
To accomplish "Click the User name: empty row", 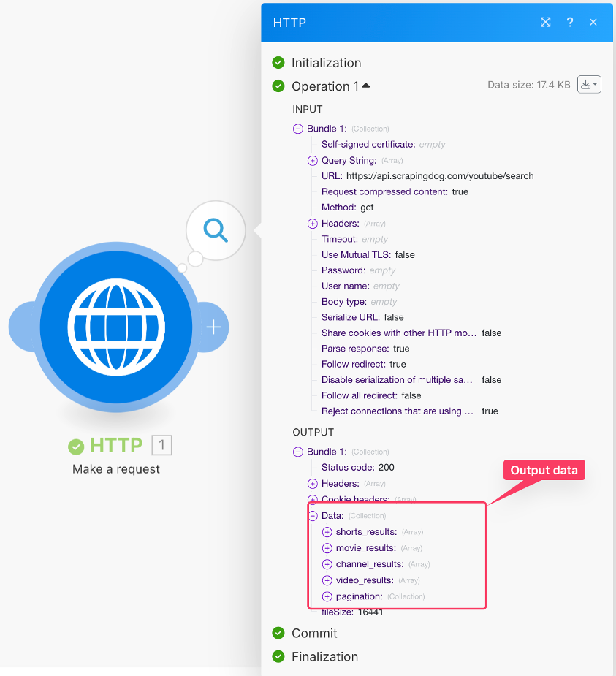I will pos(360,286).
